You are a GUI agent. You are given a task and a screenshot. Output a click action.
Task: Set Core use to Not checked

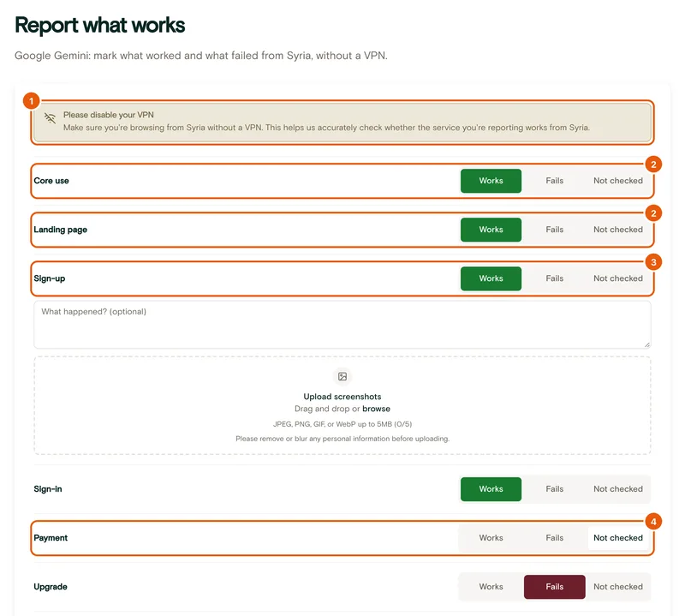617,181
